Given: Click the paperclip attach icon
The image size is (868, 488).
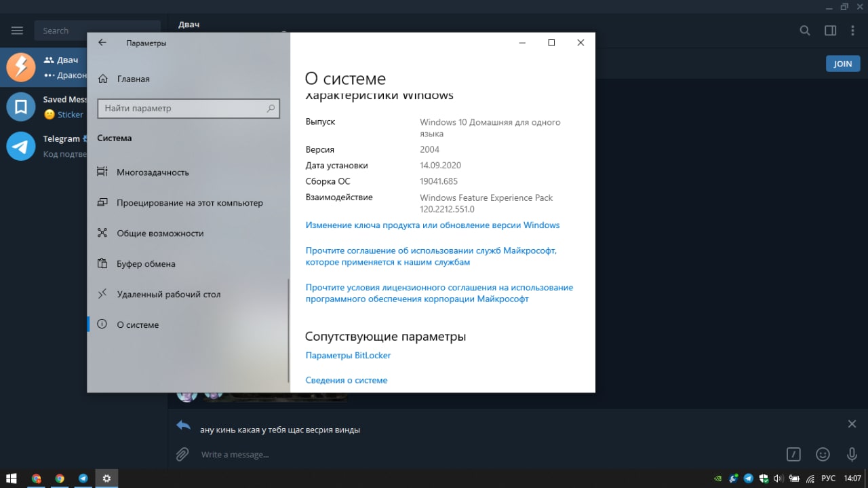Looking at the screenshot, I should coord(182,454).
